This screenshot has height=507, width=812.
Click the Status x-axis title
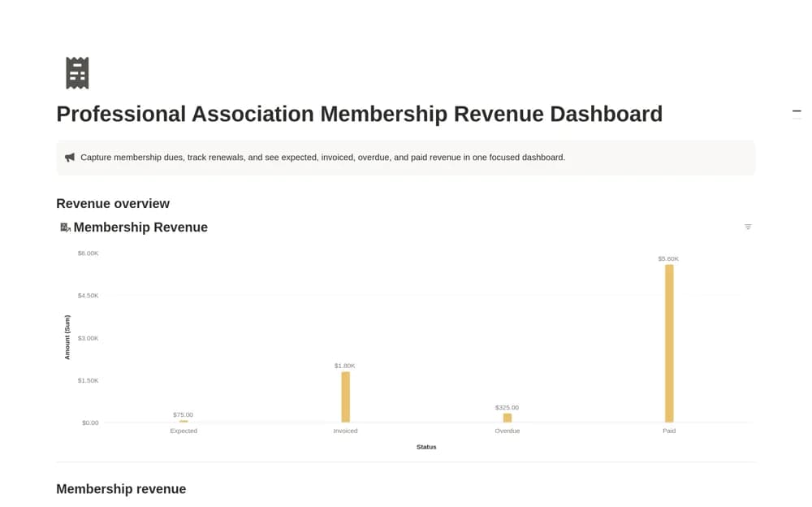(426, 447)
